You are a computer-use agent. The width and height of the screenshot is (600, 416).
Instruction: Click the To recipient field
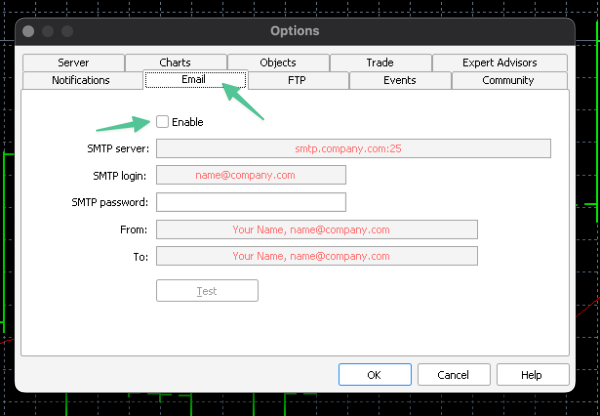[317, 256]
